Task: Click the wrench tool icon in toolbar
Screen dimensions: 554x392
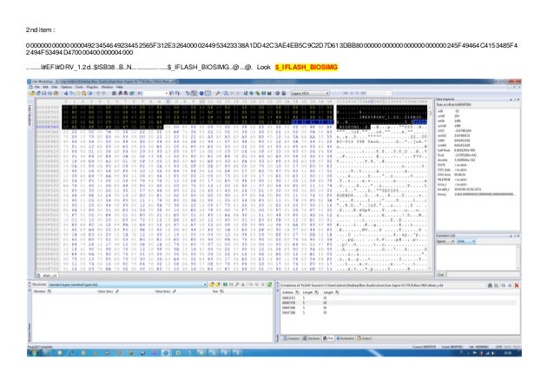Action: [218, 93]
